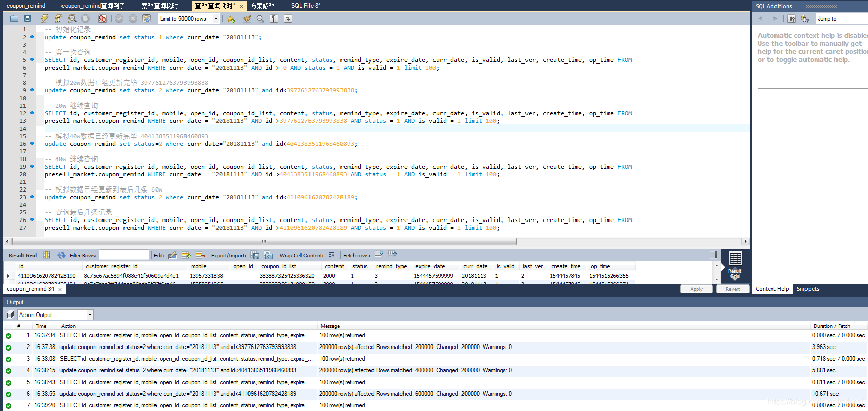868x411 pixels.
Task: Click the icon left of Action Output
Action: click(10, 315)
